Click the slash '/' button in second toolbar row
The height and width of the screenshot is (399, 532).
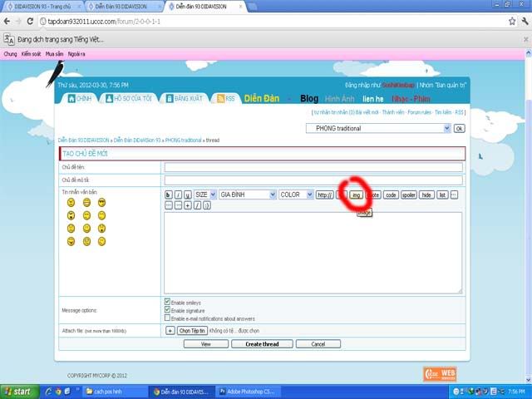point(197,205)
